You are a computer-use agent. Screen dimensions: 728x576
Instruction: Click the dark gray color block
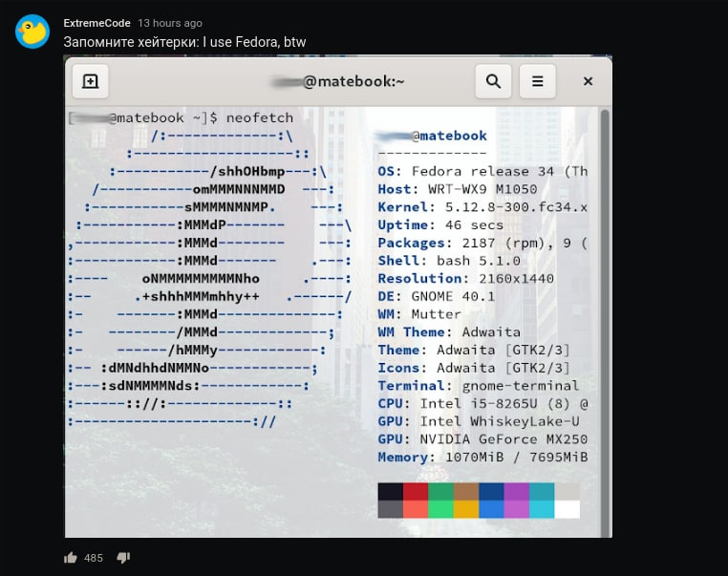click(x=391, y=509)
